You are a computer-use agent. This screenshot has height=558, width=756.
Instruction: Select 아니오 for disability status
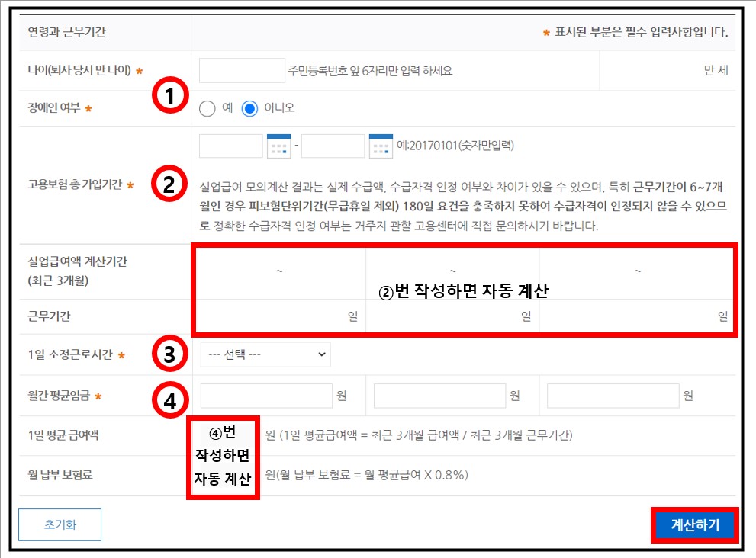pyautogui.click(x=249, y=107)
